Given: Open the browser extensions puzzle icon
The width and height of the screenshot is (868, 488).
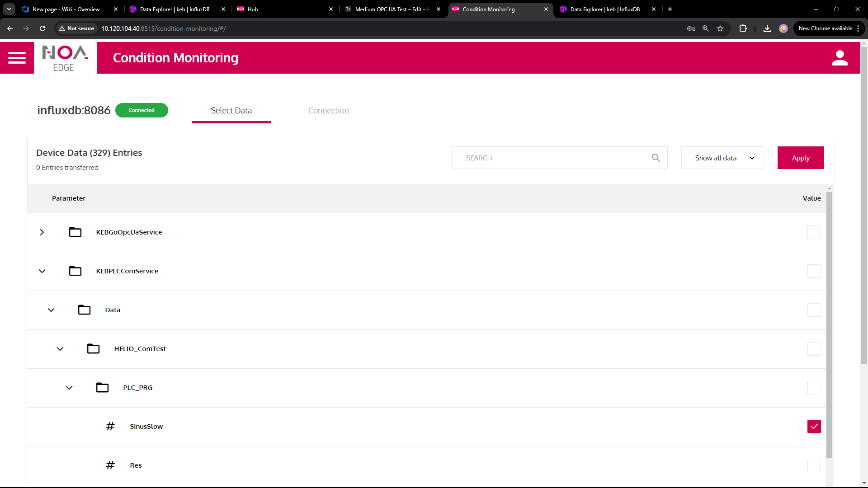Looking at the screenshot, I should [743, 28].
